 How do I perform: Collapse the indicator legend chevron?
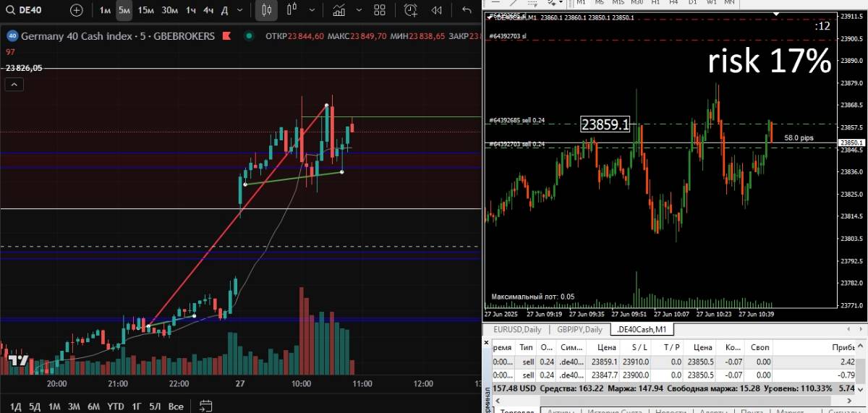[x=14, y=85]
